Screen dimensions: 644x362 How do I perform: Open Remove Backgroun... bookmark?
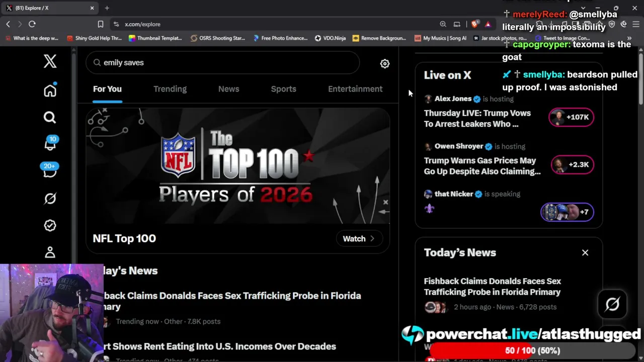[x=379, y=38]
